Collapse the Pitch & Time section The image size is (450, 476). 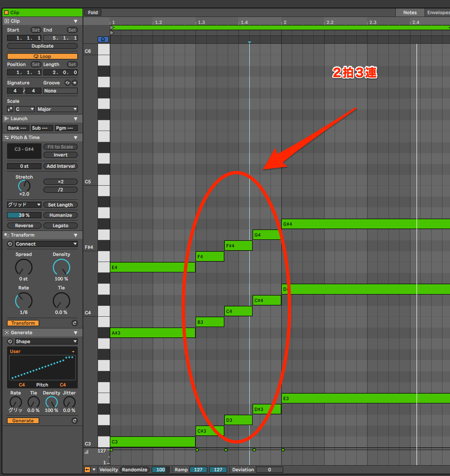tap(75, 138)
